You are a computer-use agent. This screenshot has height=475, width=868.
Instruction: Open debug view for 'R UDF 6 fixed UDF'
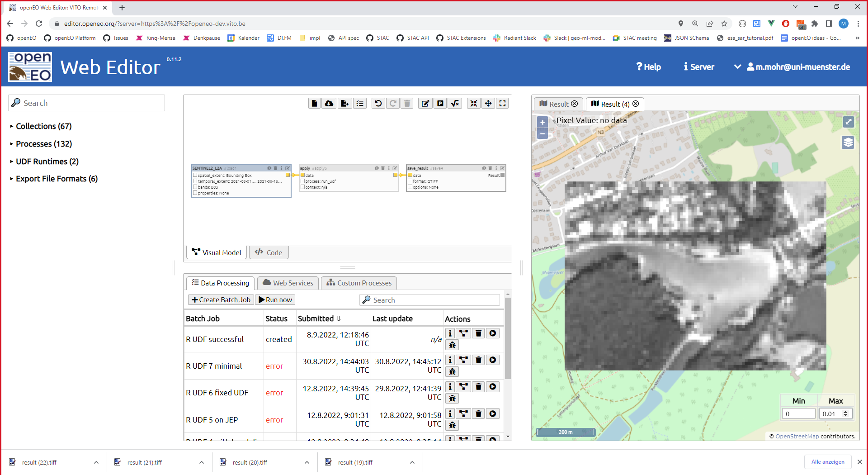pos(452,398)
